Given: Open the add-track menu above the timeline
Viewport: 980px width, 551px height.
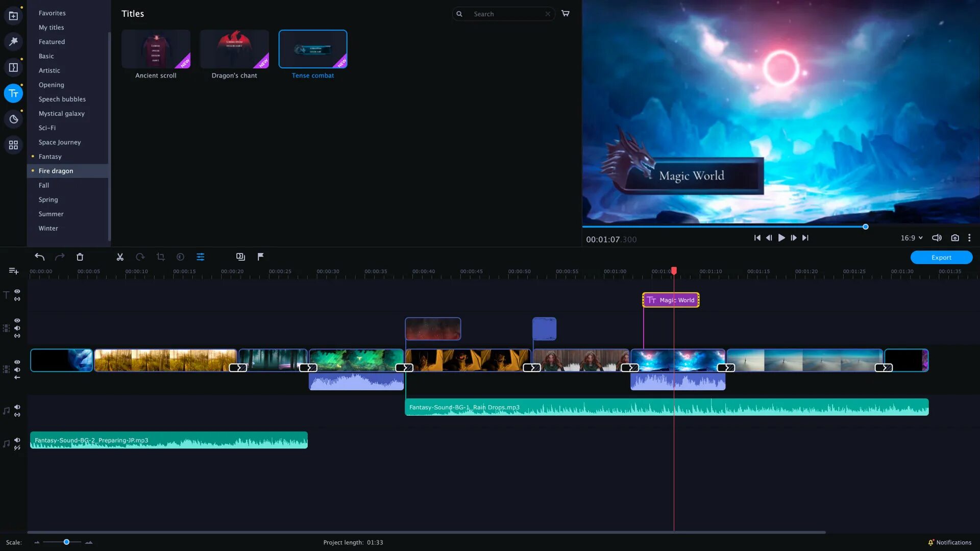Looking at the screenshot, I should pyautogui.click(x=13, y=271).
